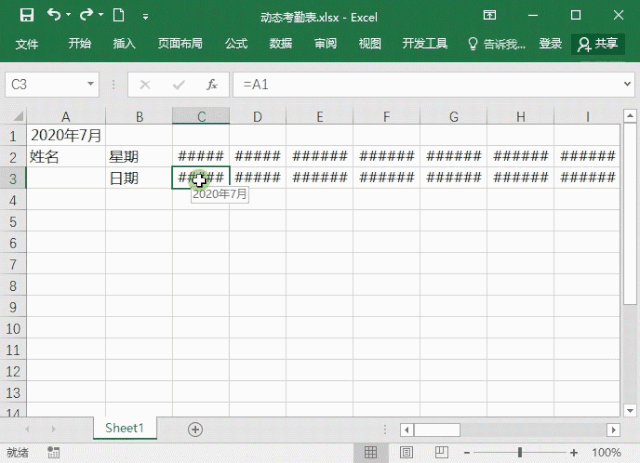Switch to Page Break Preview icon
640x463 pixels.
[441, 452]
